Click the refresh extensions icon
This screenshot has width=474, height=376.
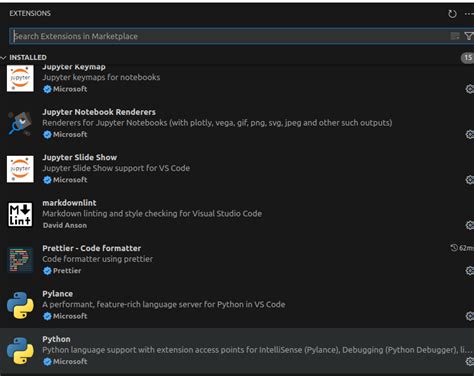coord(452,14)
